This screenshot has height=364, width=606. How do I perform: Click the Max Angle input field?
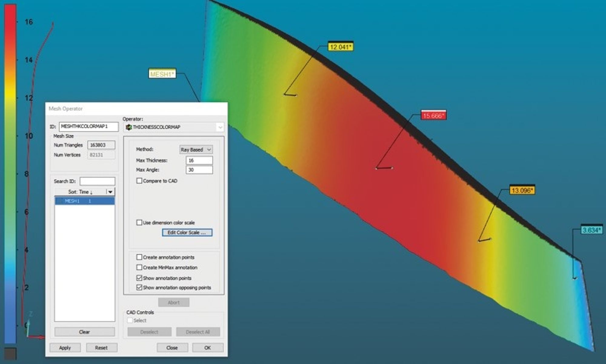[x=199, y=170]
